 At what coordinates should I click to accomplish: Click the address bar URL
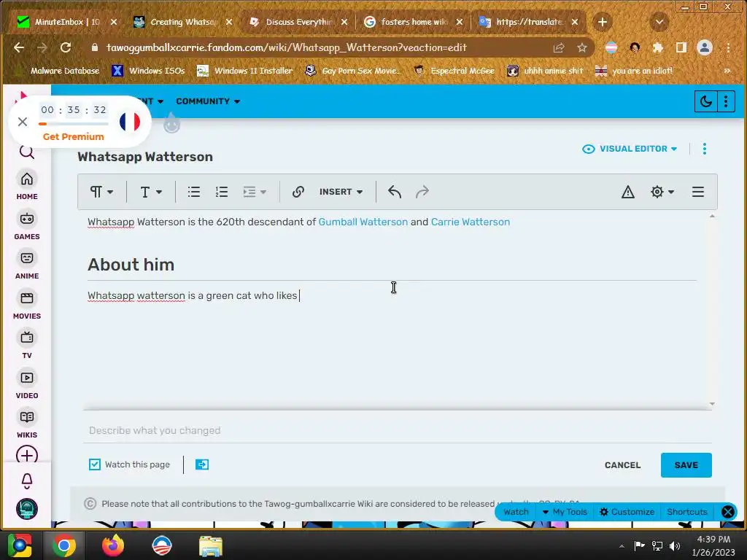click(x=287, y=47)
